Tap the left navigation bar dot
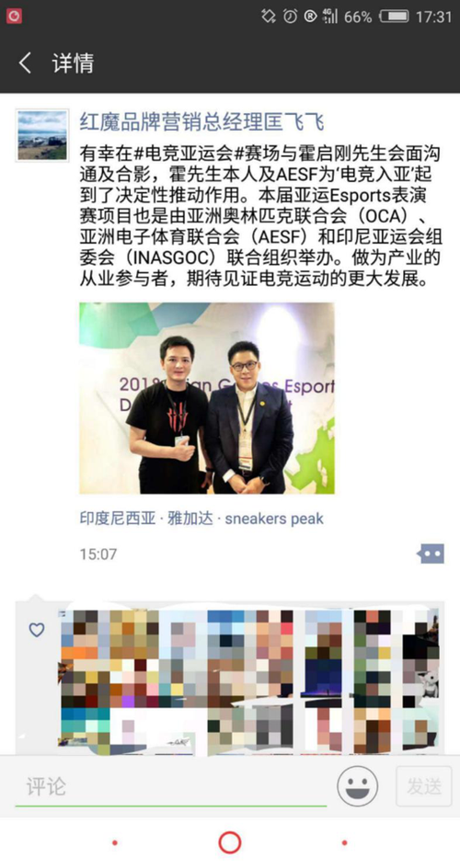Viewport: 460px width, 868px height. (115, 843)
